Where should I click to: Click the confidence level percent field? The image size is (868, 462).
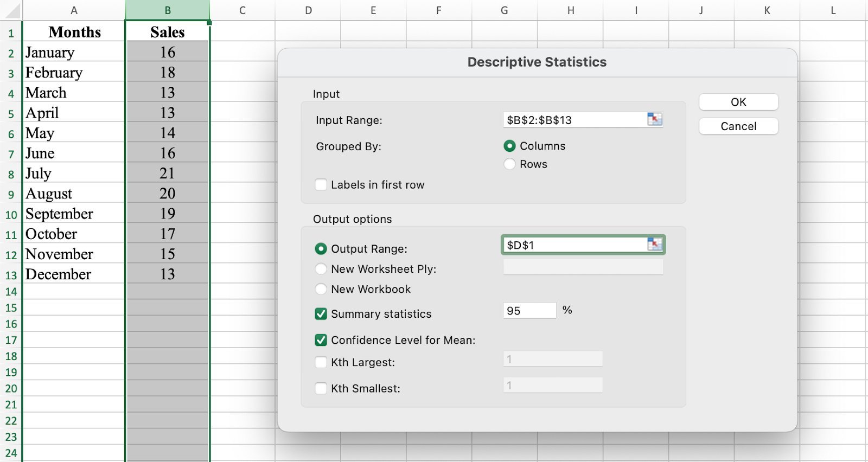tap(529, 311)
